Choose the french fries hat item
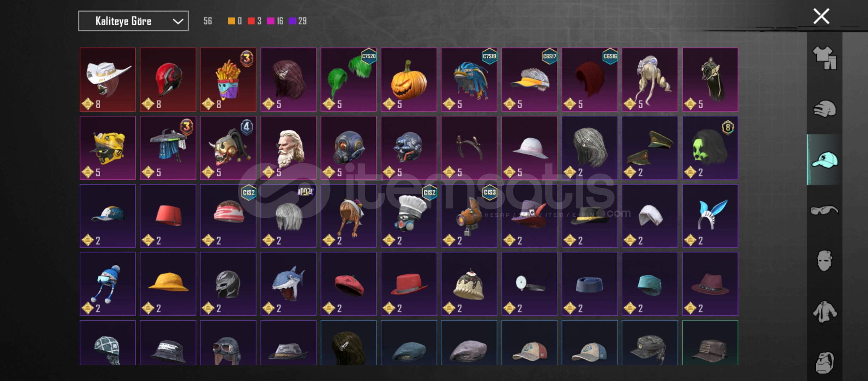Viewport: 868px width, 381px height. [228, 80]
